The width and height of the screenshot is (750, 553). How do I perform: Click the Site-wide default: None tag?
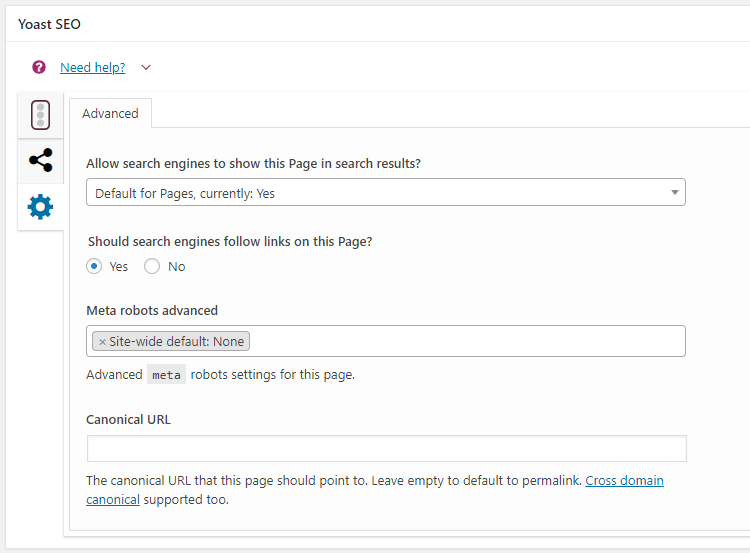[x=171, y=341]
